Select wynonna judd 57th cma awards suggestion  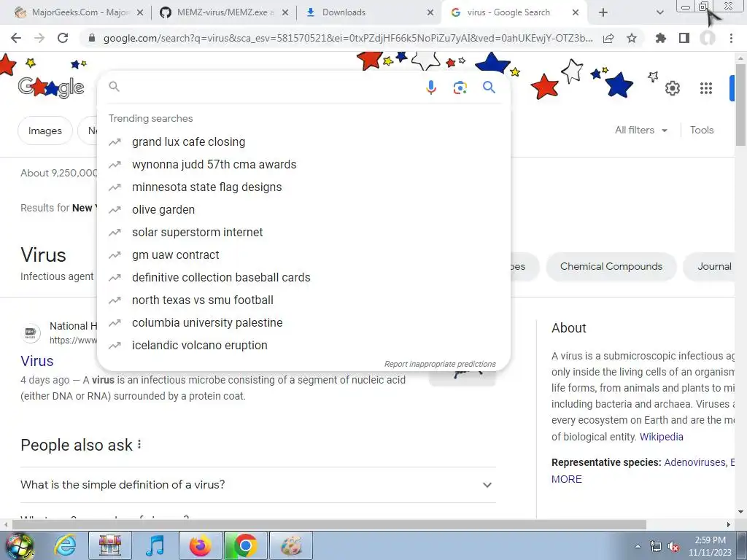pos(303,164)
